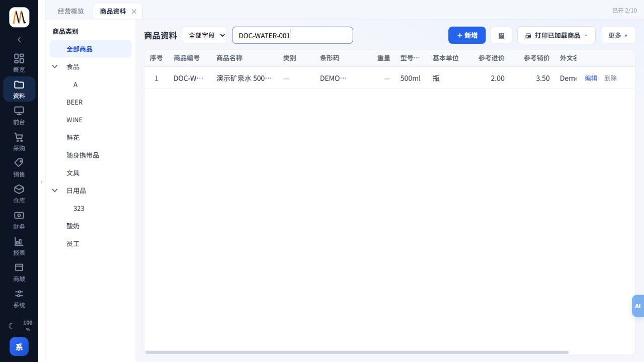The image size is (644, 362).
Task: Open the 商城 store sidebar icon
Action: 19,272
